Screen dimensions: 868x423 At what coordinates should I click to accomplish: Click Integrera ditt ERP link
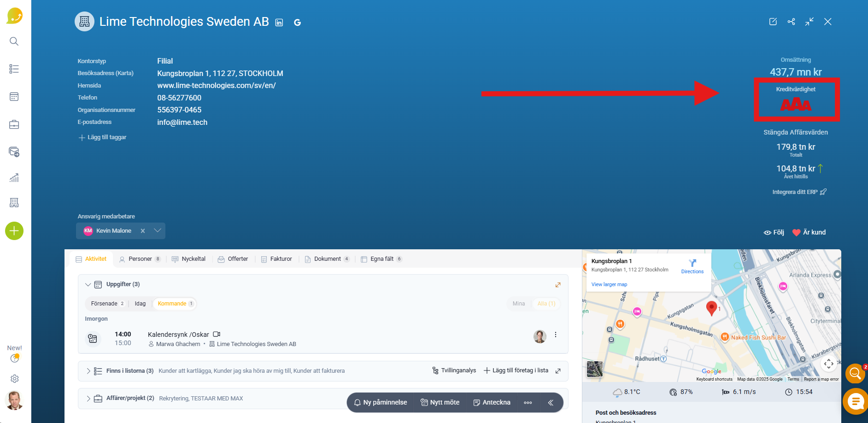pyautogui.click(x=799, y=192)
